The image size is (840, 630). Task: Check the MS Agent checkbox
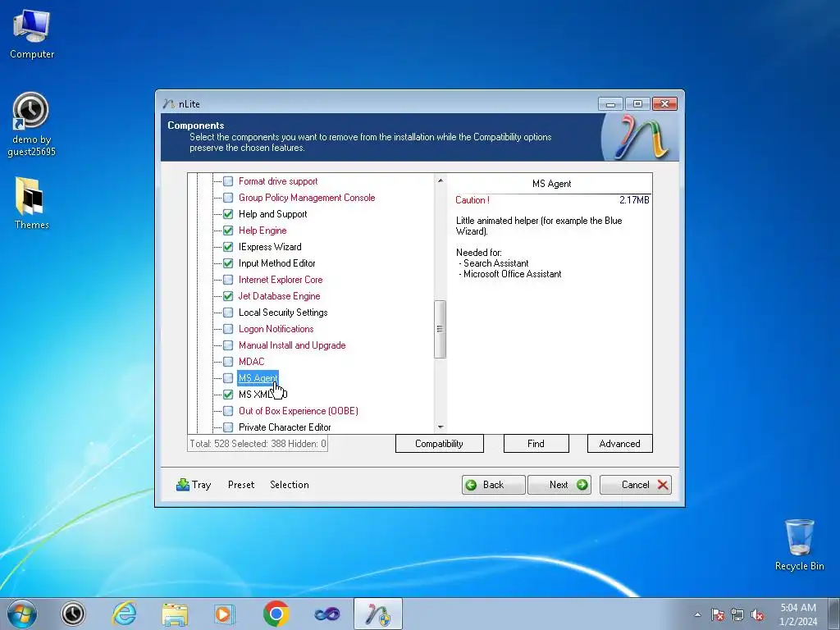pyautogui.click(x=228, y=378)
